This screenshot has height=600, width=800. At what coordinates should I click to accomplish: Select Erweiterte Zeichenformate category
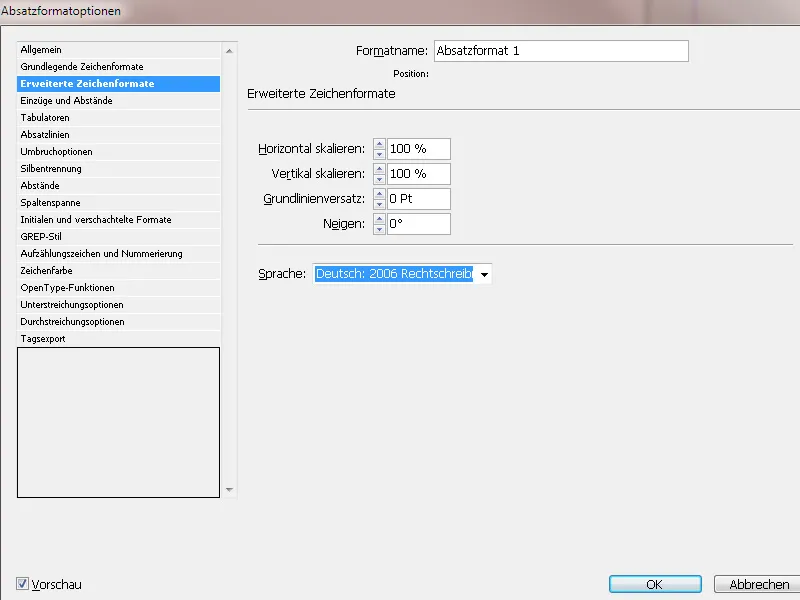tap(118, 84)
